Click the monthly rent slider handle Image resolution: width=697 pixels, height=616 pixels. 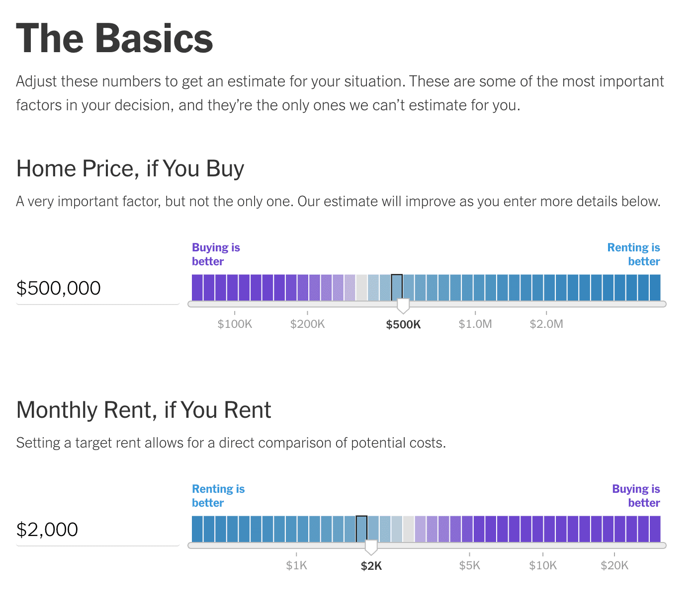pyautogui.click(x=371, y=546)
